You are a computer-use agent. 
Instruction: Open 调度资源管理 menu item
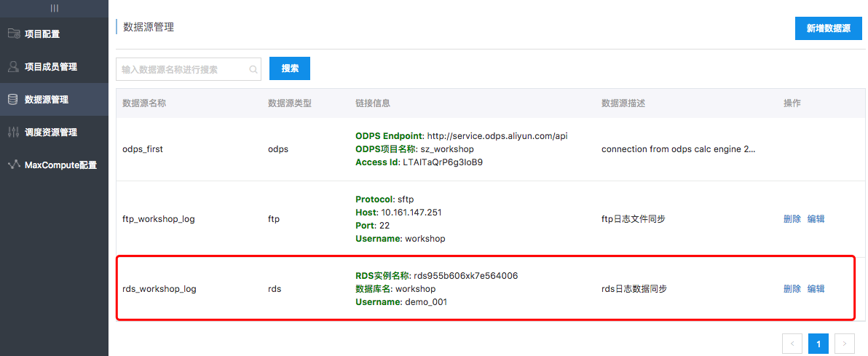click(x=54, y=132)
